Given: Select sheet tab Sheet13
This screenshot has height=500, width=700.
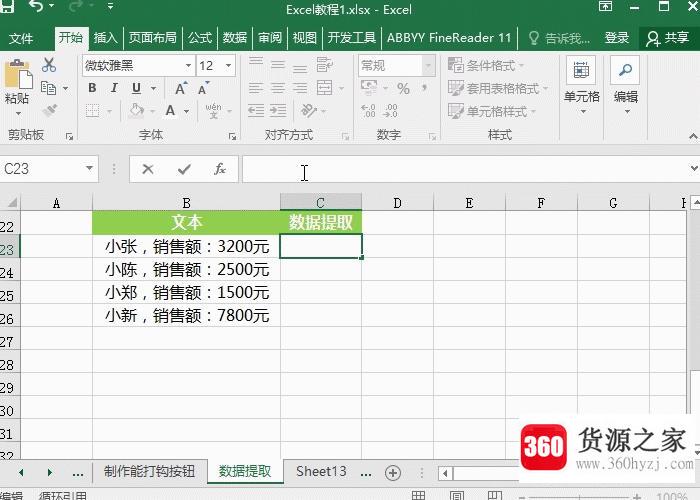Looking at the screenshot, I should 321,471.
